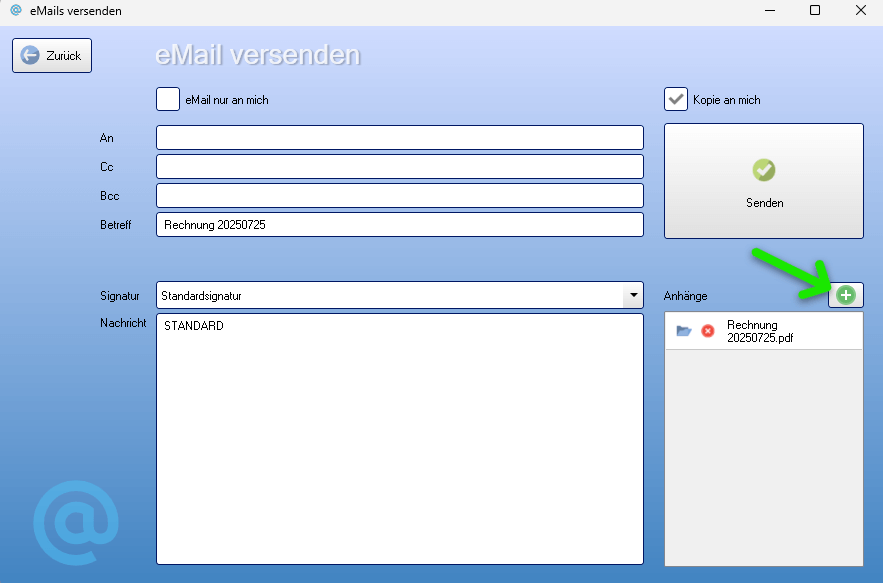The width and height of the screenshot is (883, 583).
Task: Maximize the eMails versenden window
Action: point(815,11)
